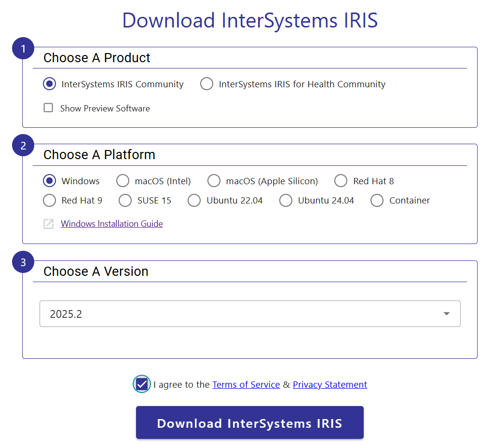Select the InterSystems IRIS for Health Community product
493x448 pixels.
[x=206, y=83]
